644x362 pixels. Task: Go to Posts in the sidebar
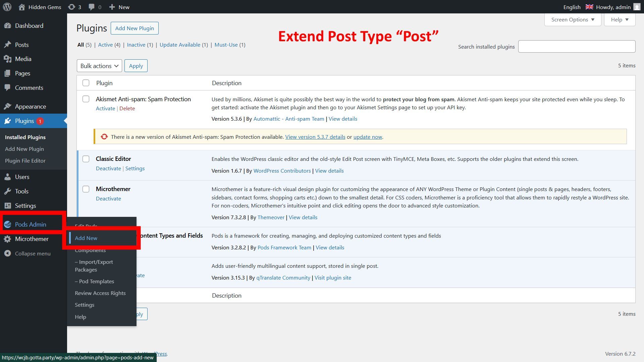pos(22,45)
